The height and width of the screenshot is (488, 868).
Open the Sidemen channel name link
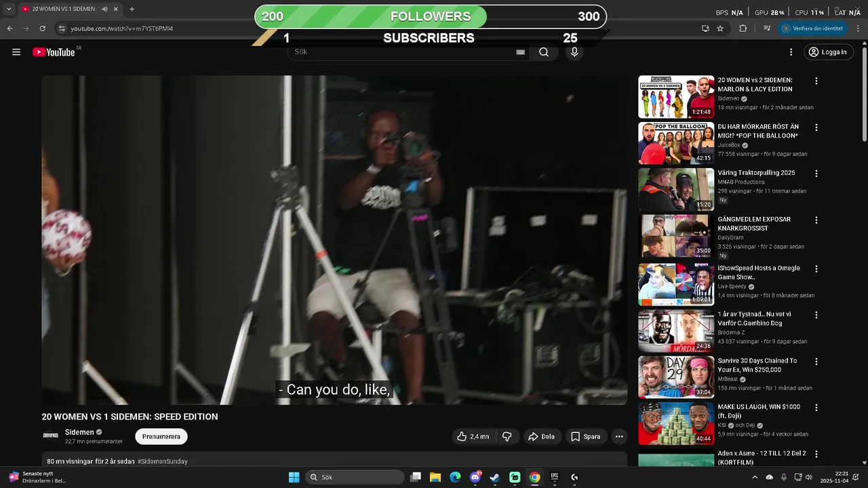(79, 432)
